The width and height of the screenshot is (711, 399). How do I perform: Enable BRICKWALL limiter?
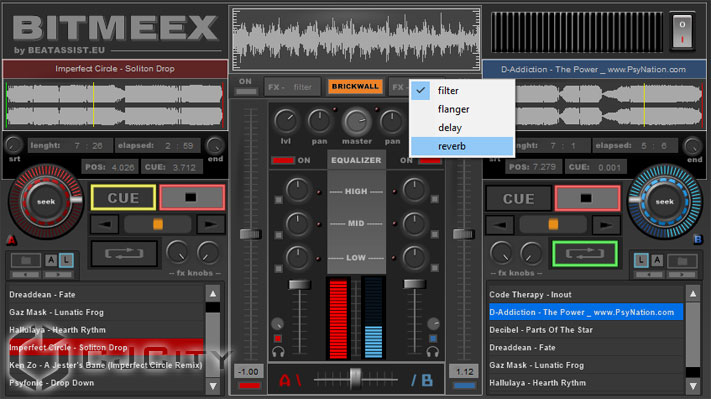point(355,86)
